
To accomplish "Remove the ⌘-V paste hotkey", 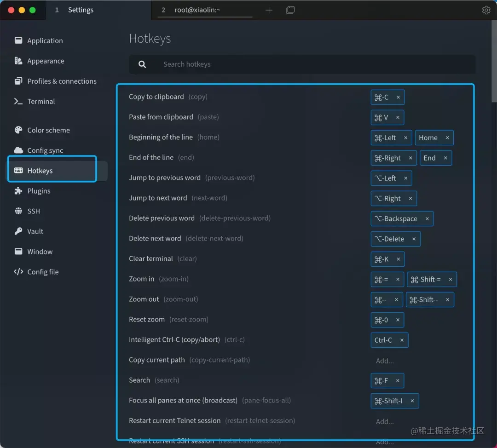I will click(x=398, y=118).
